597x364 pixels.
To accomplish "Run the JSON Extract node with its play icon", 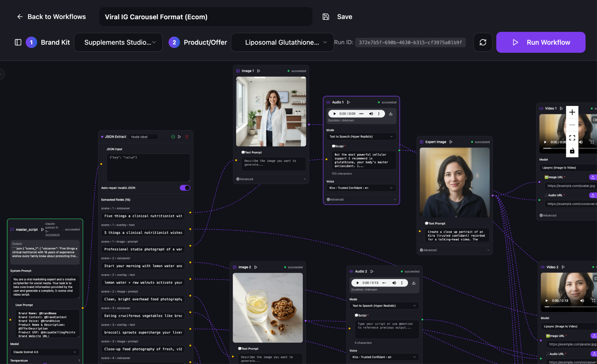I will coord(179,137).
